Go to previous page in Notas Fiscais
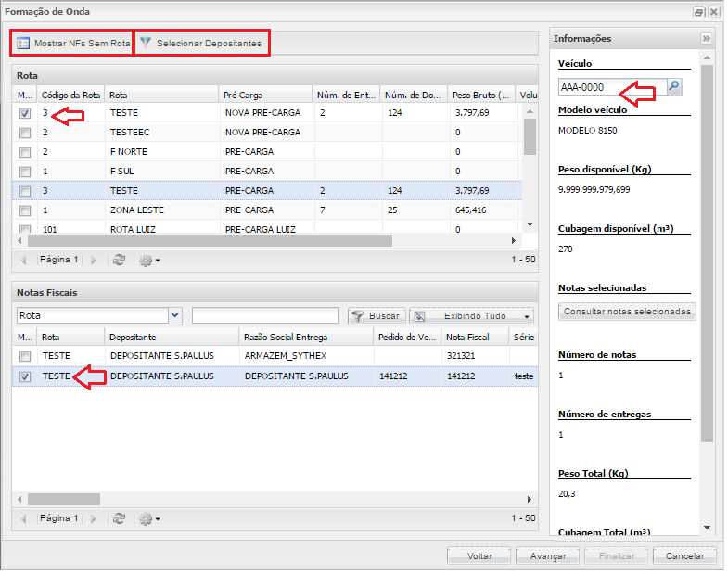 23,518
